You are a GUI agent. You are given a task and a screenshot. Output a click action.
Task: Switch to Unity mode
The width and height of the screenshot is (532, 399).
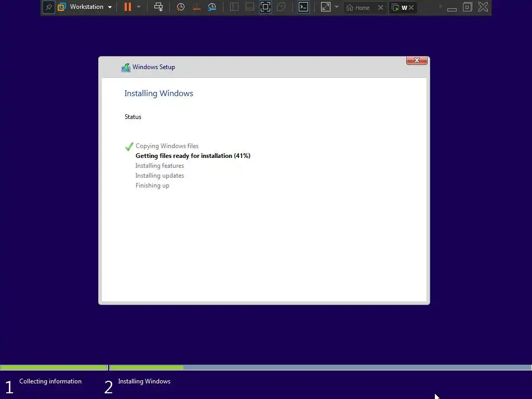tap(281, 7)
